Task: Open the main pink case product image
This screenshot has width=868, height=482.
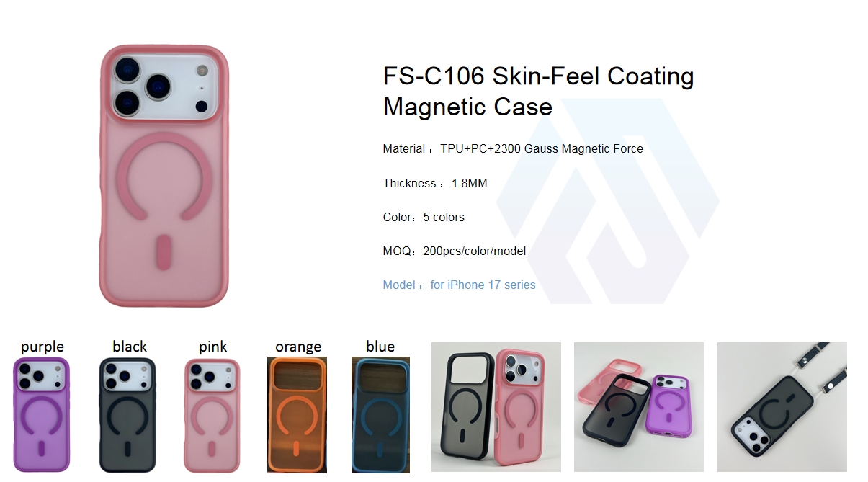Action: click(164, 176)
